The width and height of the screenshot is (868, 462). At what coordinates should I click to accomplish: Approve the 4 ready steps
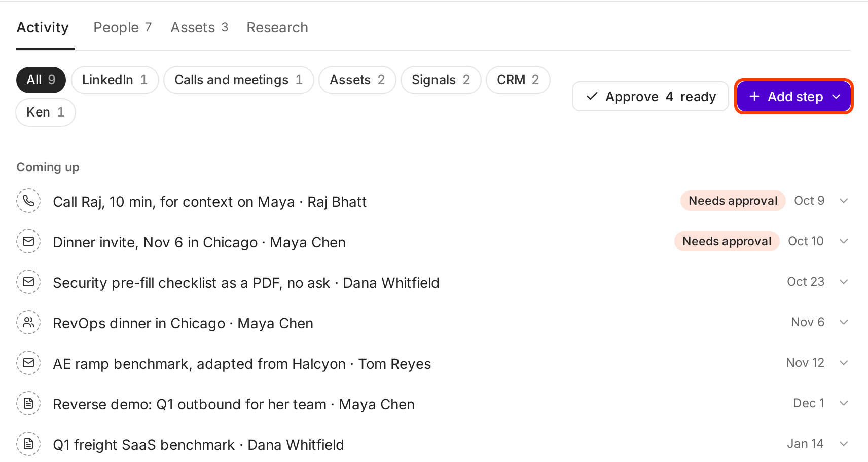click(650, 96)
